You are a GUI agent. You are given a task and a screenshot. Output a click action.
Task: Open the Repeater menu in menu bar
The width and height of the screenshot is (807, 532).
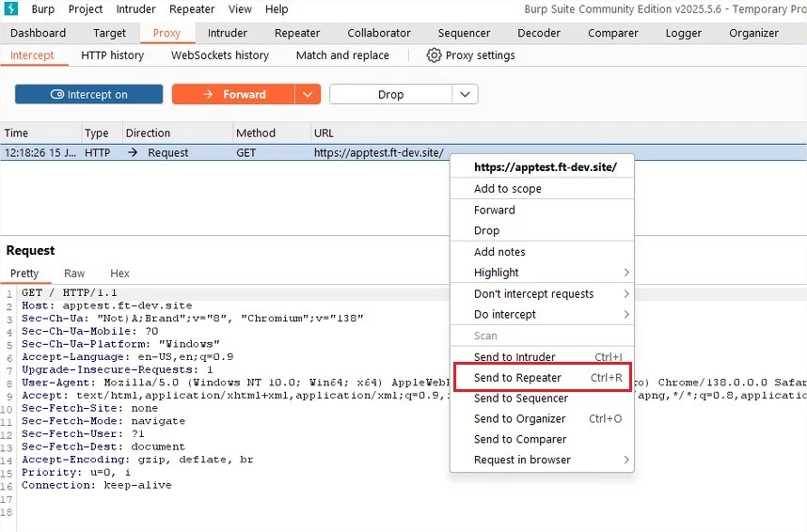click(192, 8)
